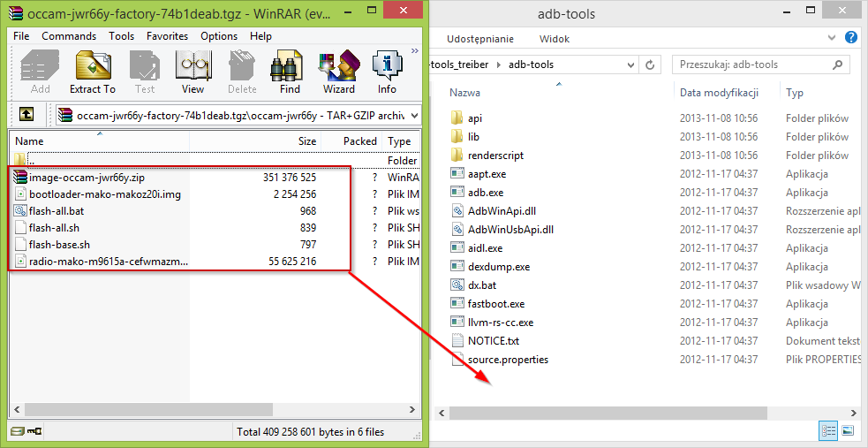Open the View toolbar tool in WinRAR
This screenshot has height=448, width=868.
tap(192, 72)
